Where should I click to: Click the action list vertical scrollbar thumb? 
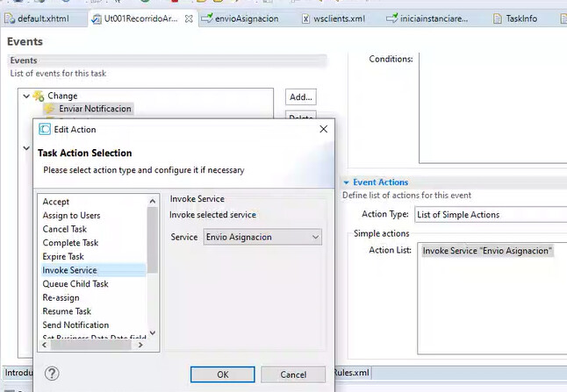pos(153,239)
